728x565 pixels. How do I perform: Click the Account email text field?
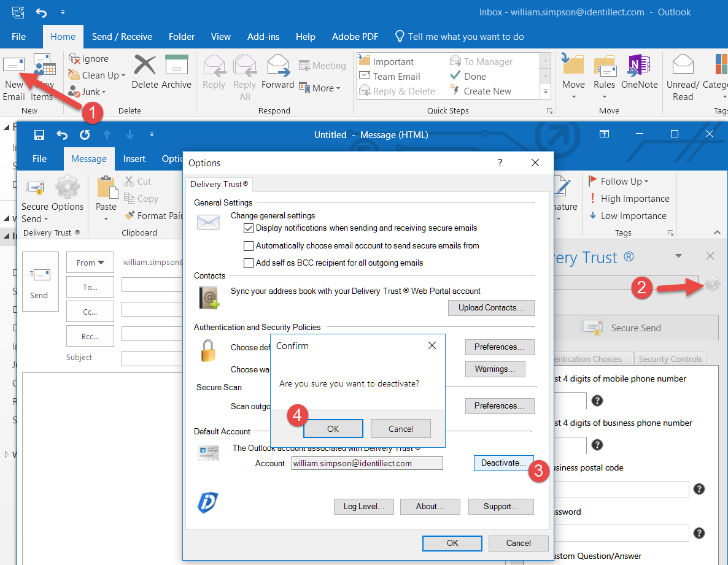(x=366, y=464)
